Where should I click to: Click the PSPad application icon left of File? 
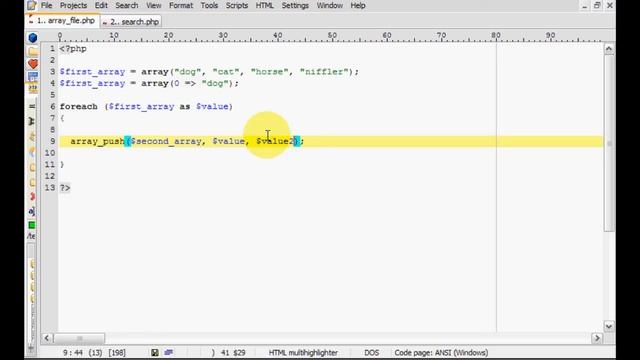tap(31, 6)
